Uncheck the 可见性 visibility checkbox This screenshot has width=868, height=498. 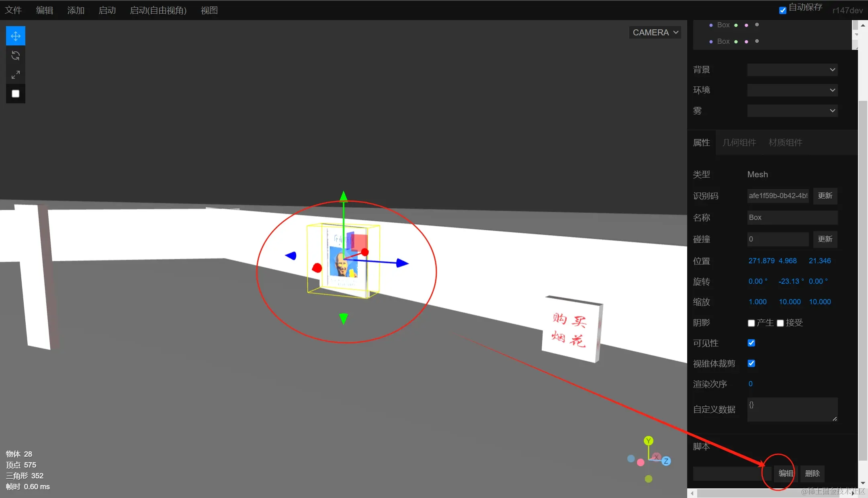point(751,343)
